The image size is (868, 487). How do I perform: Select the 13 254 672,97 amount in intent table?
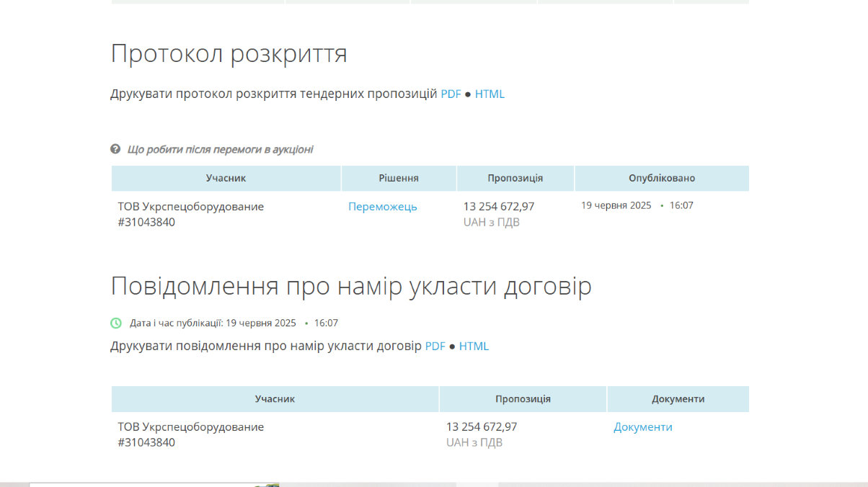click(x=482, y=427)
